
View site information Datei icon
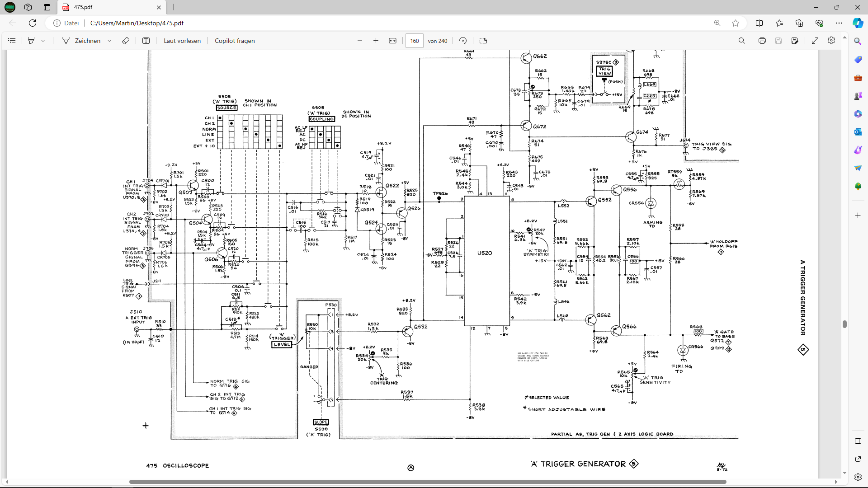tap(66, 23)
